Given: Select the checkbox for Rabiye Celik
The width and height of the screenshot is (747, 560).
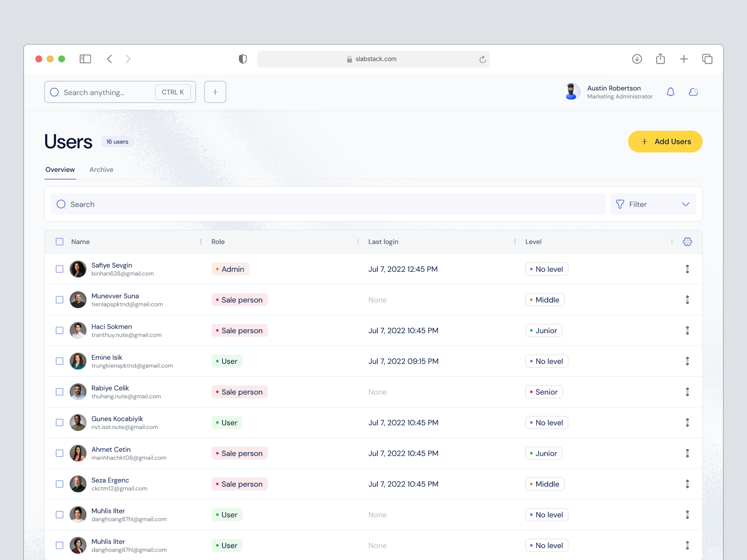Looking at the screenshot, I should [60, 392].
